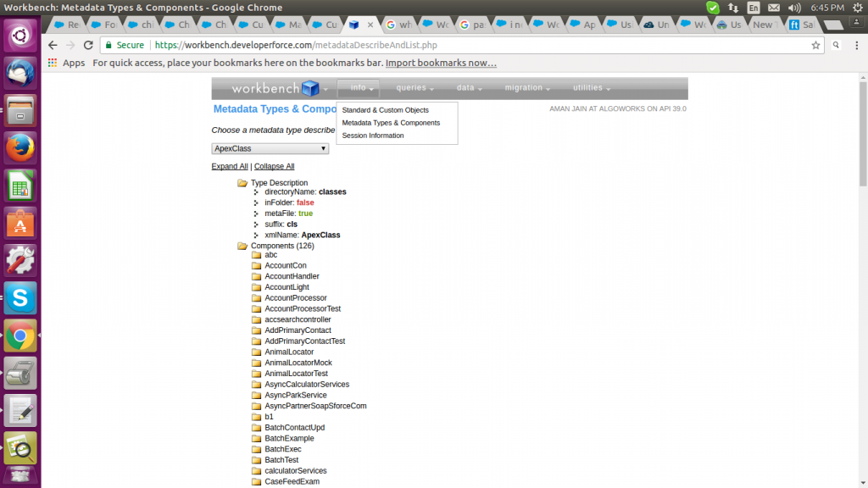Select the metaFile true row
Viewport: 868px width, 488px height.
click(x=288, y=213)
